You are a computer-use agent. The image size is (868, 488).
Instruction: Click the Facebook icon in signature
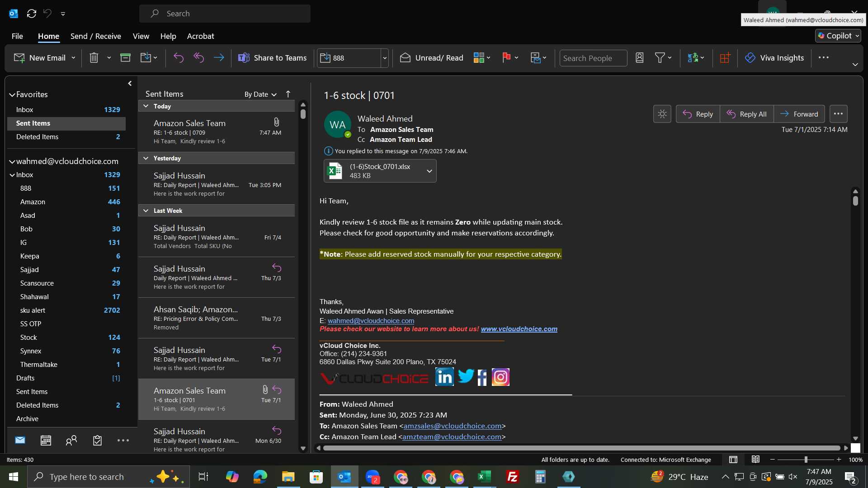[482, 377]
